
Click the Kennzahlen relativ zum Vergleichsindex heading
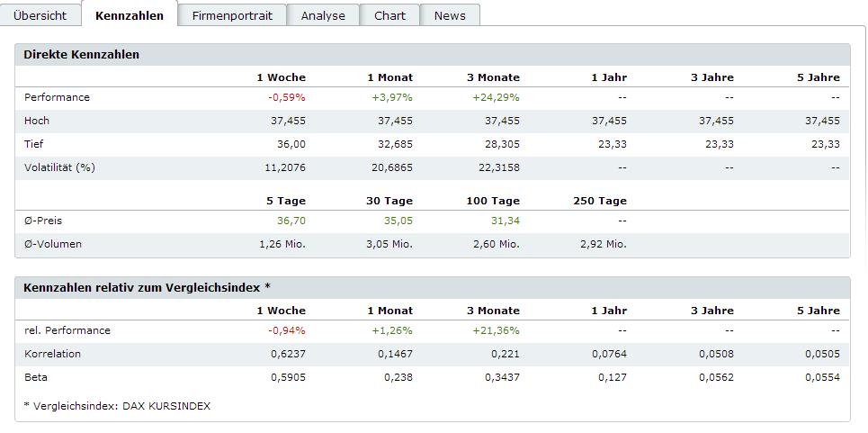click(x=148, y=287)
